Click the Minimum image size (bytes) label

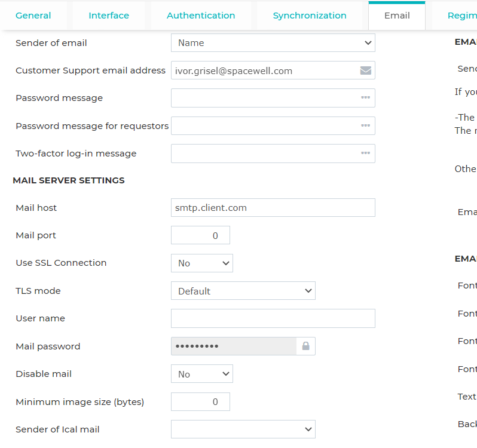[79, 402]
